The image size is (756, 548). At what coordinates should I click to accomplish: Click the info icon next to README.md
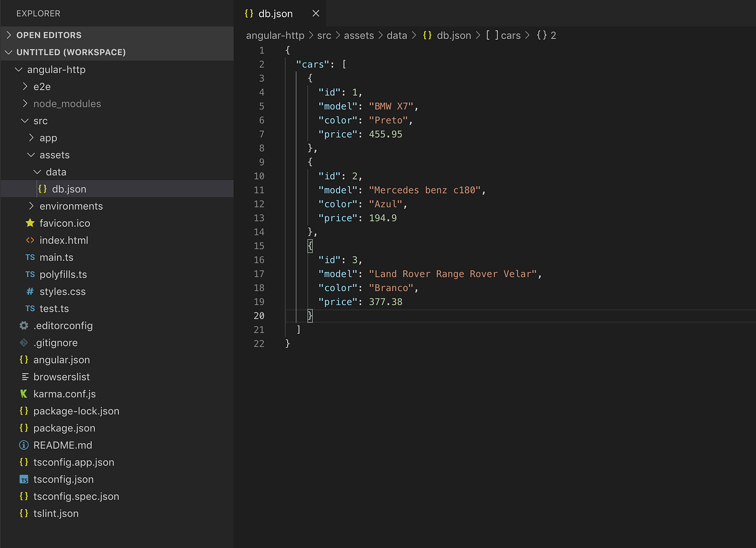pos(24,445)
